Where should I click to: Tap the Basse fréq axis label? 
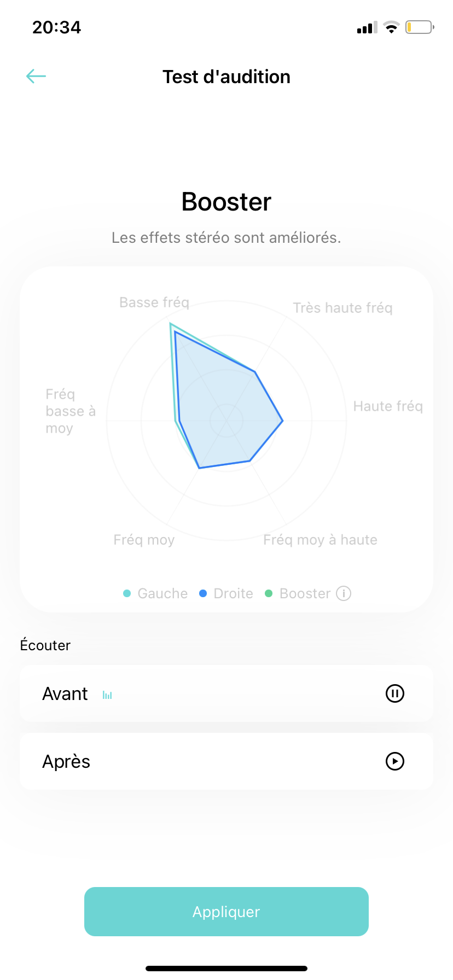click(x=154, y=302)
